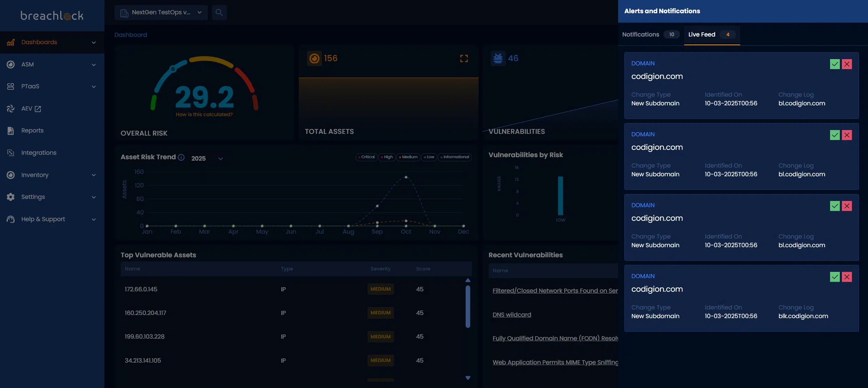Toggle the Critical legend series

pos(366,157)
